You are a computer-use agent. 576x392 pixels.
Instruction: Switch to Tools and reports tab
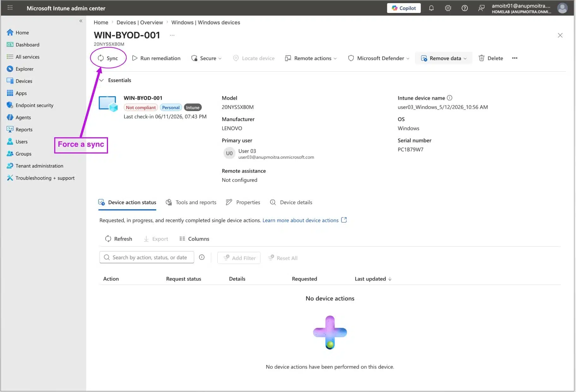tap(191, 202)
